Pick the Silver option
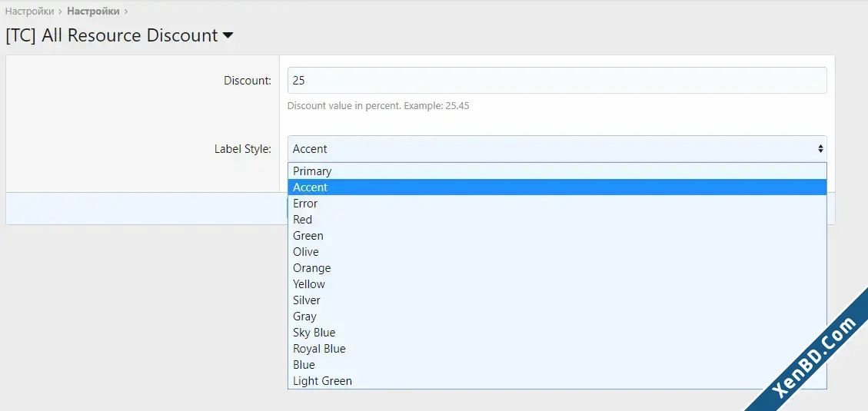The height and width of the screenshot is (411, 868). (557, 300)
